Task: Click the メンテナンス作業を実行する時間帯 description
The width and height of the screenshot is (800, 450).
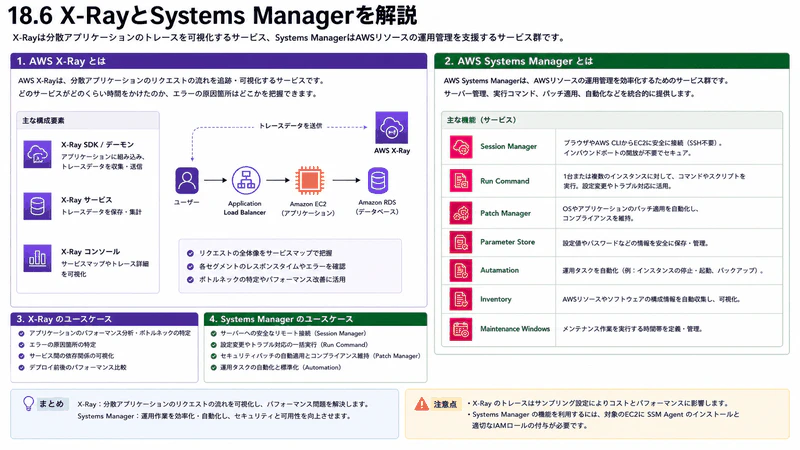Action: (x=632, y=329)
